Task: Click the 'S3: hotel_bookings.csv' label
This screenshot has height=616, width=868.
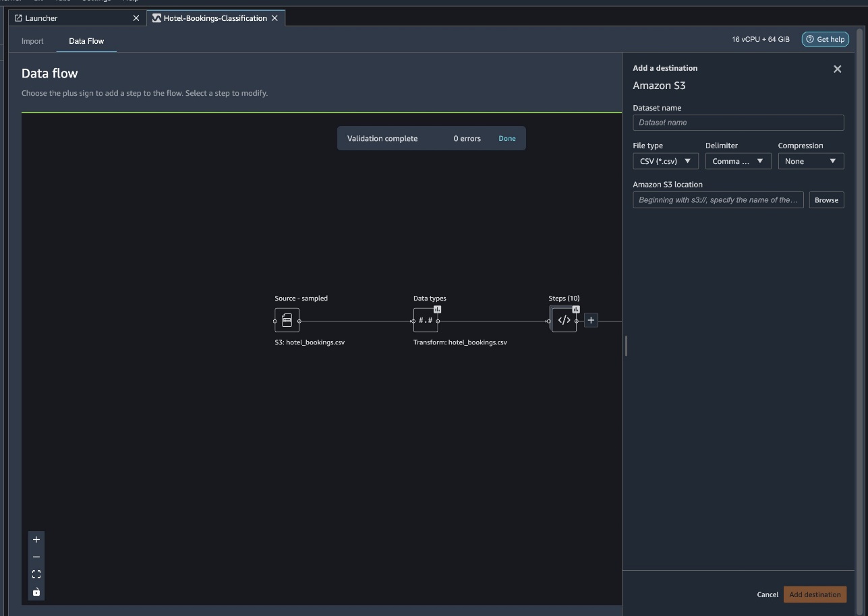Action: pos(310,342)
